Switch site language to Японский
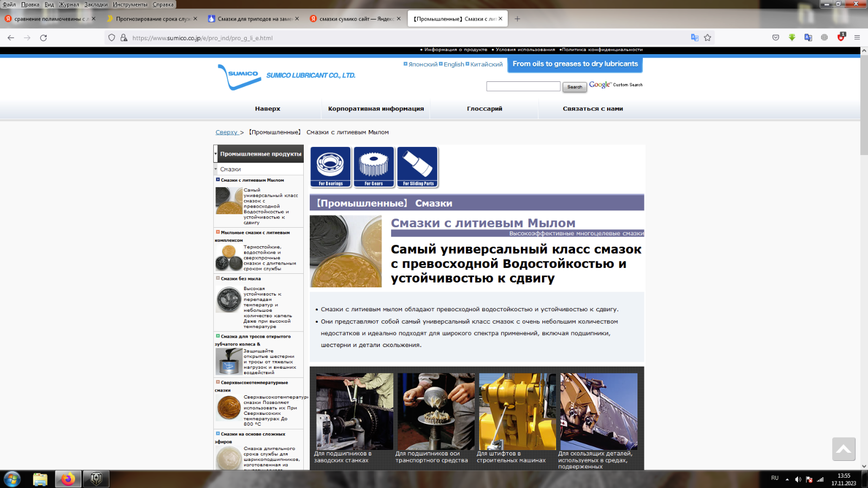The height and width of the screenshot is (488, 868). click(423, 64)
